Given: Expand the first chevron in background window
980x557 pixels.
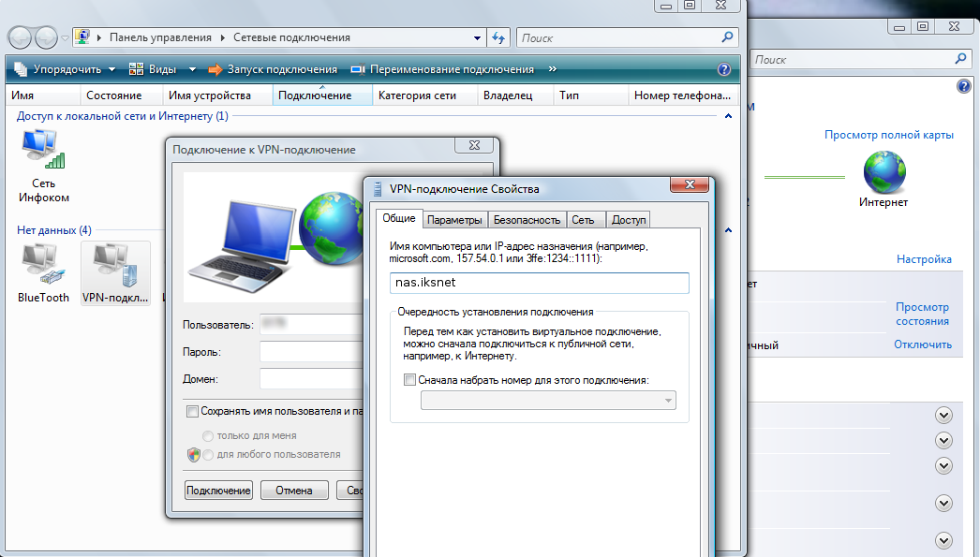Looking at the screenshot, I should (943, 415).
